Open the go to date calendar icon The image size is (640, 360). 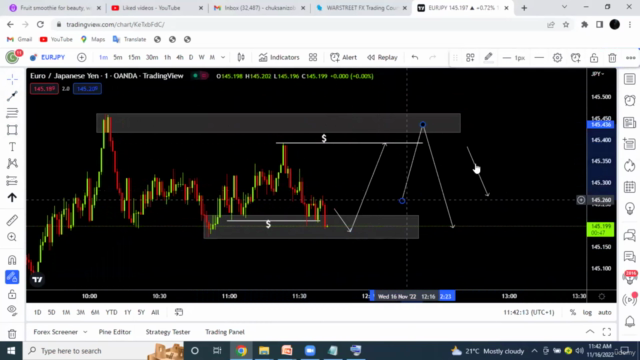(x=179, y=312)
